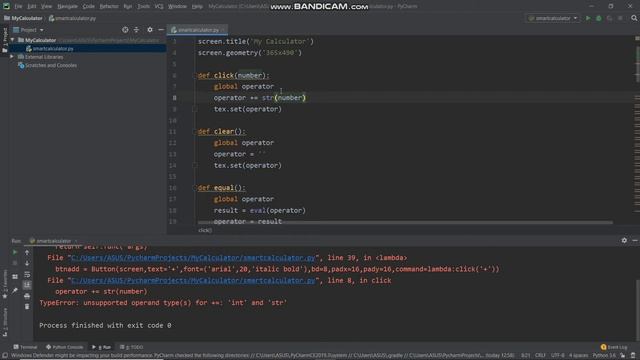Toggle Favorites tool window side tab
The height and width of the screenshot is (360, 640).
click(5, 284)
